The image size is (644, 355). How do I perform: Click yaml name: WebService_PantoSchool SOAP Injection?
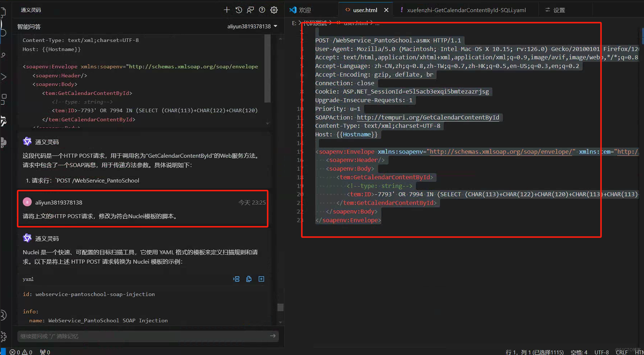click(98, 320)
